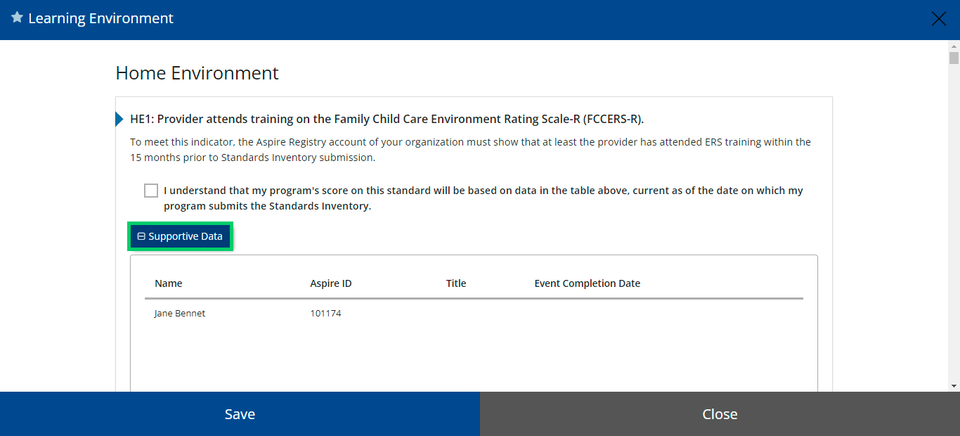Click the scrollbar down arrow
960x436 pixels.
coord(954,386)
